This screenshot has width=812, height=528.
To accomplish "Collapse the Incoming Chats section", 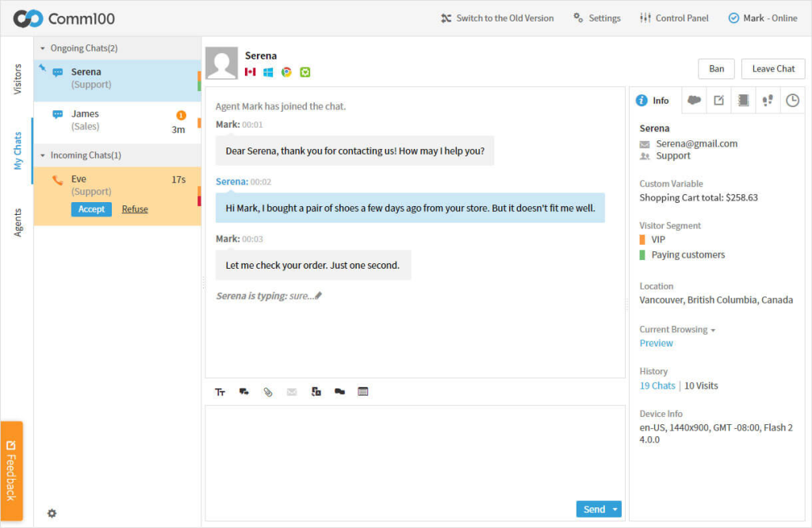I will pyautogui.click(x=43, y=155).
